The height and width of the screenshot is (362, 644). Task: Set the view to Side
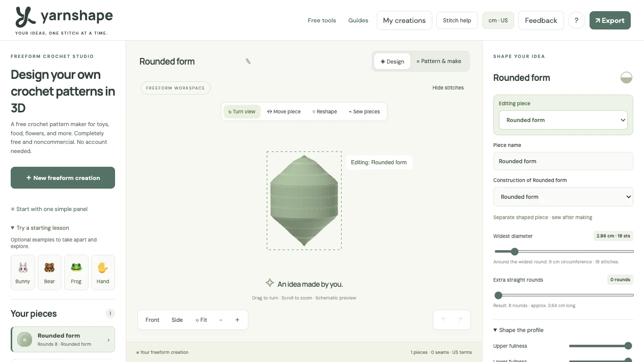[177, 320]
